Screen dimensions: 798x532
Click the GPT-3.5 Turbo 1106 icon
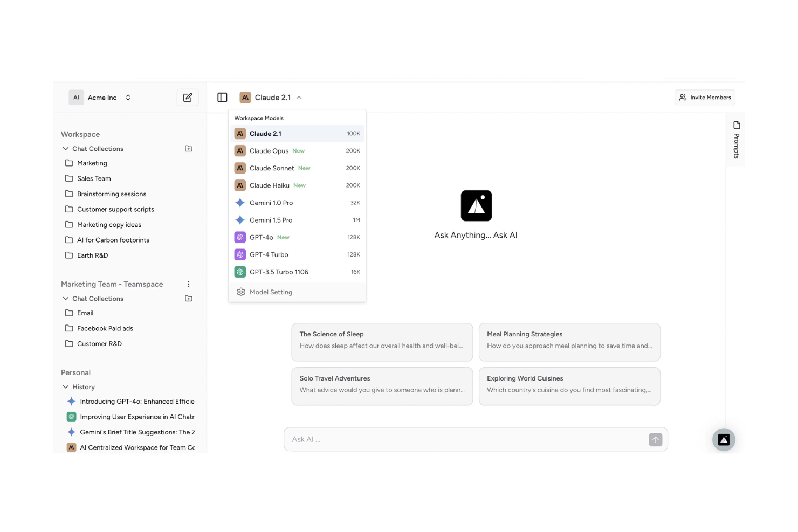[x=240, y=272]
